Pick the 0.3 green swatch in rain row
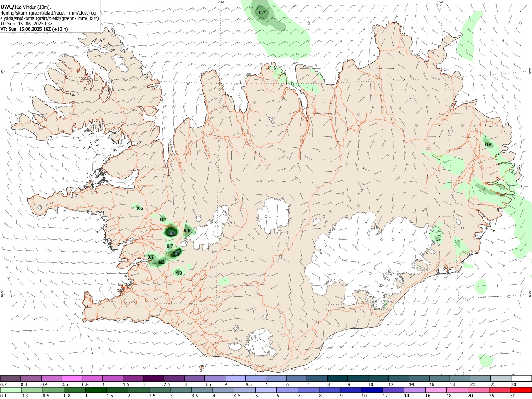The height and width of the screenshot is (399, 532). [32, 390]
